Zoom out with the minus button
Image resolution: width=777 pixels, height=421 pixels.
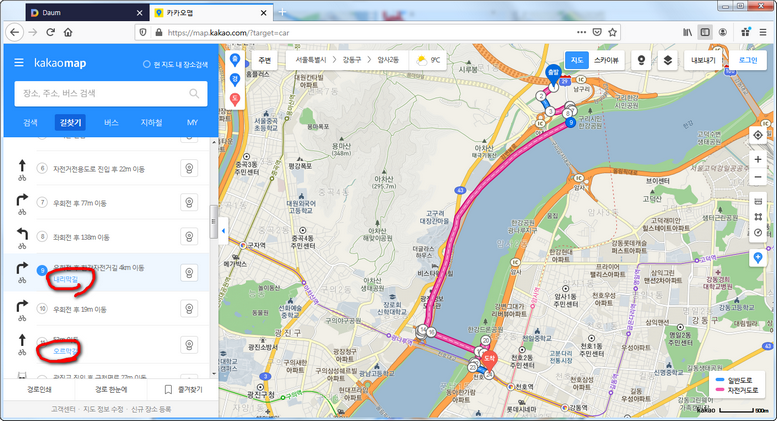click(758, 177)
